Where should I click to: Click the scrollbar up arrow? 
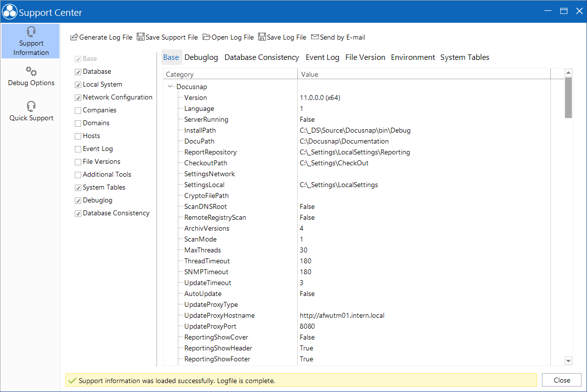click(568, 73)
